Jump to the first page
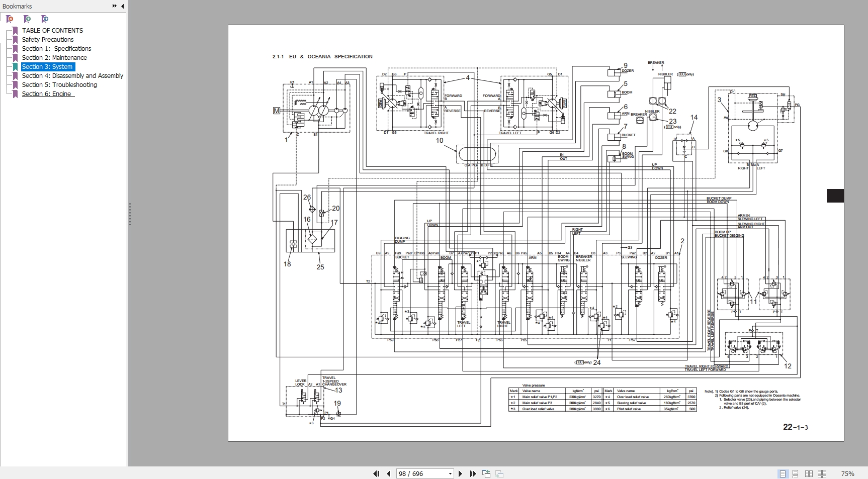The image size is (868, 479). pyautogui.click(x=376, y=473)
